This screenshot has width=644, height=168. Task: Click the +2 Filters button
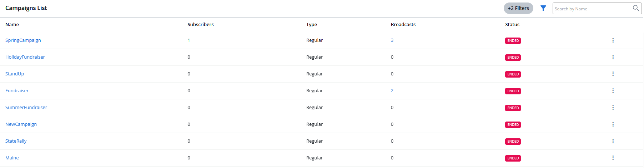click(518, 8)
